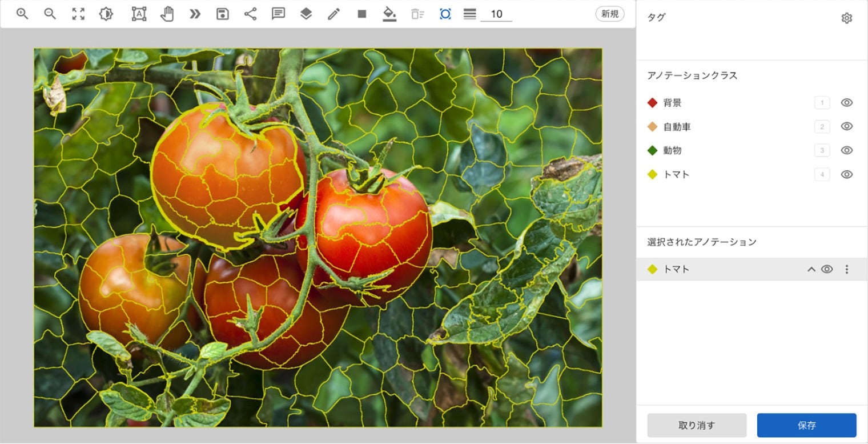This screenshot has height=444, width=868.
Task: Select the paint bucket fill tool
Action: 389,14
